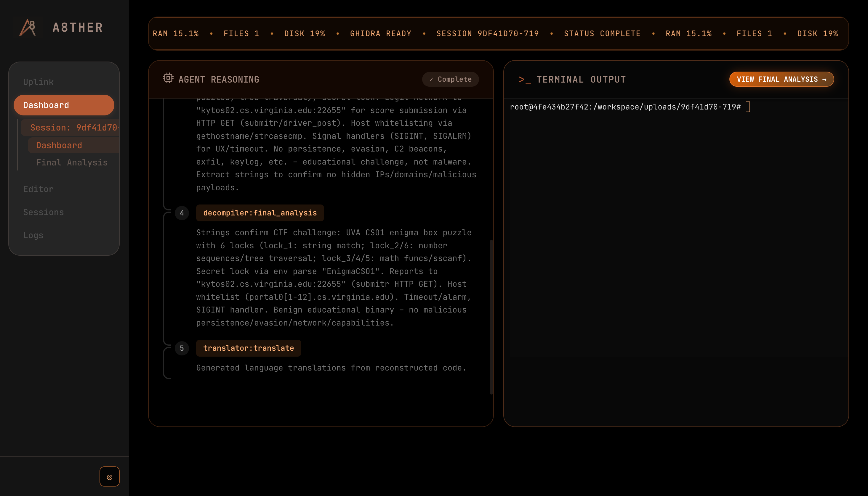Expand the Session 9df41d70 tree item

73,128
